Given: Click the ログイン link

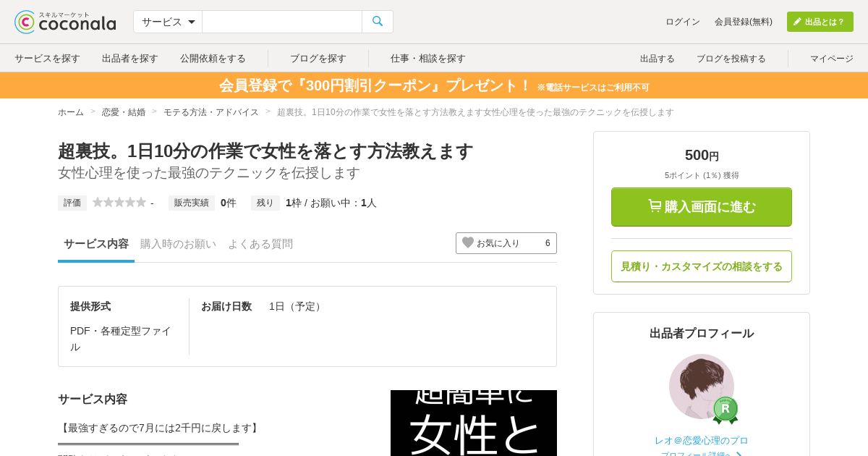Looking at the screenshot, I should (x=683, y=22).
